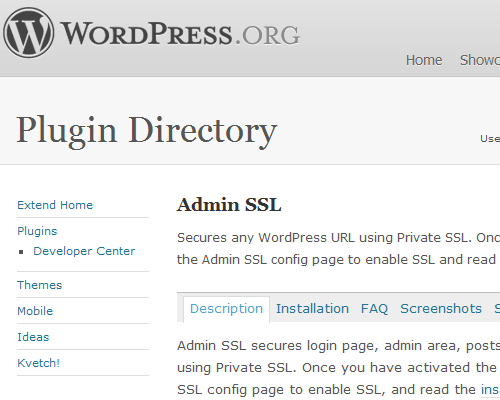Open the Ideas sidebar link
500x400 pixels.
pyautogui.click(x=33, y=337)
